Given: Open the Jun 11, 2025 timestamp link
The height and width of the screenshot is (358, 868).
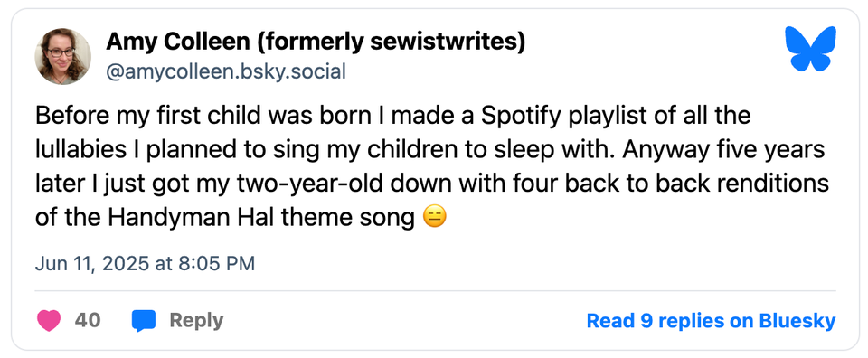Looking at the screenshot, I should [145, 263].
